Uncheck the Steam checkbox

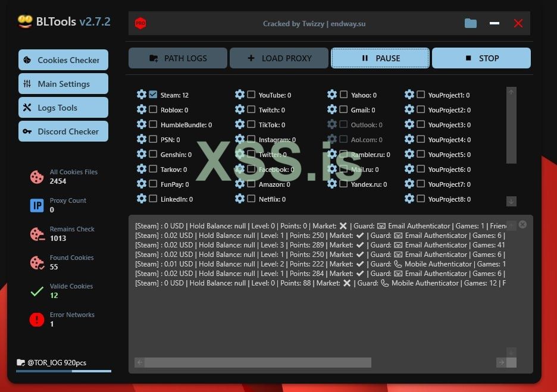[x=153, y=95]
